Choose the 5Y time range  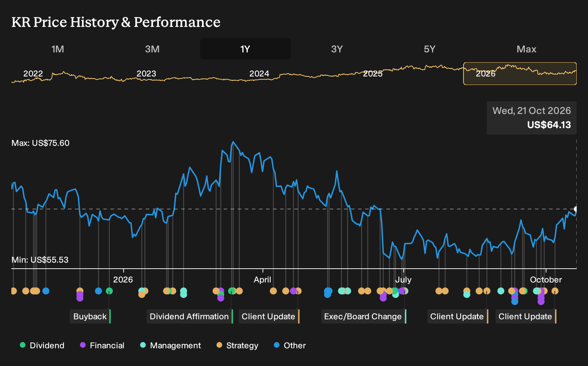430,49
